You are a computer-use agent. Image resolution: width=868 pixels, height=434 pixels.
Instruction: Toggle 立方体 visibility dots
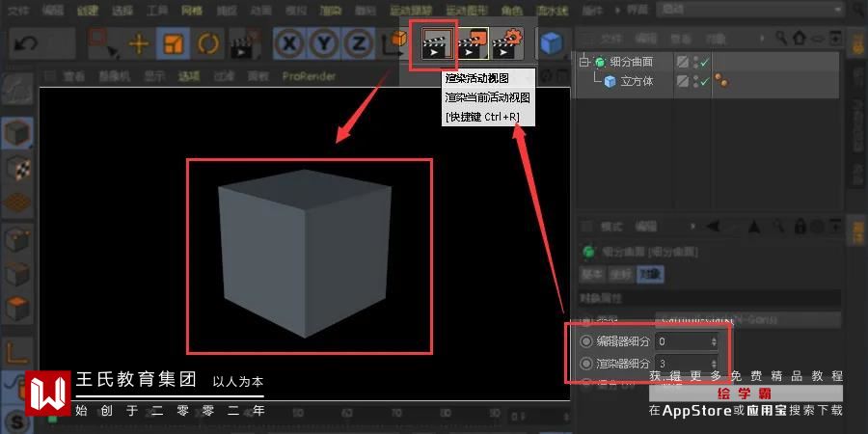[695, 81]
